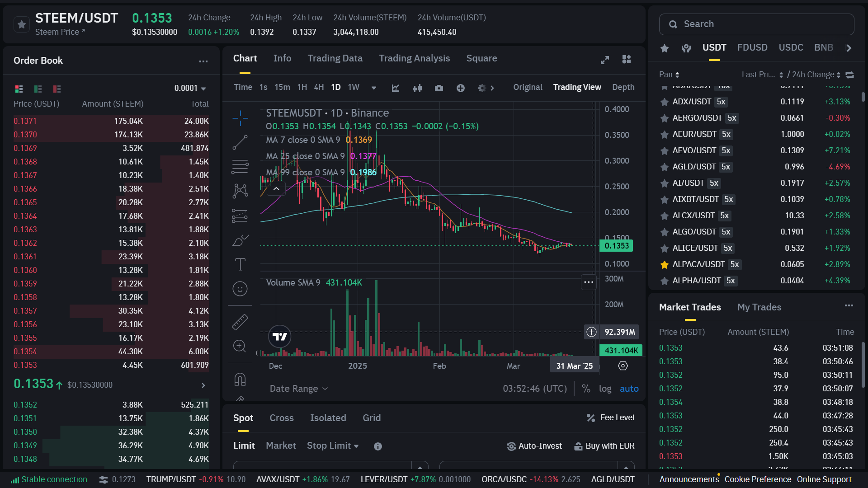Open Date Range dropdown

coord(298,389)
